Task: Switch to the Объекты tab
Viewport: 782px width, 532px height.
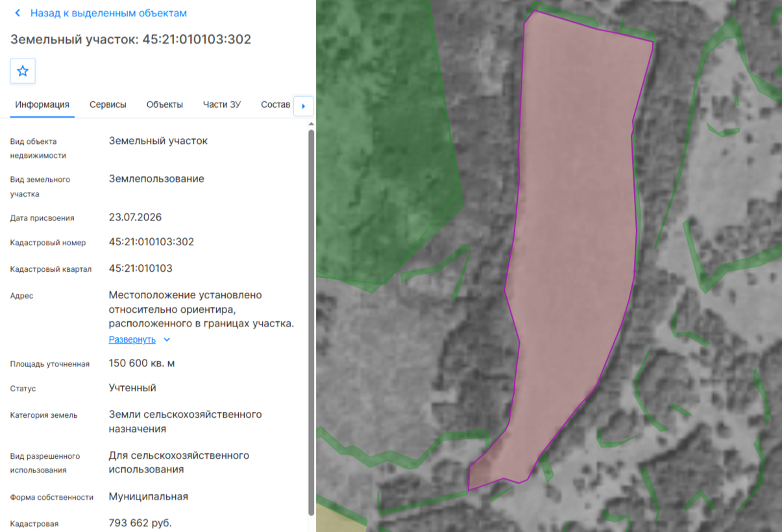Action: [165, 104]
